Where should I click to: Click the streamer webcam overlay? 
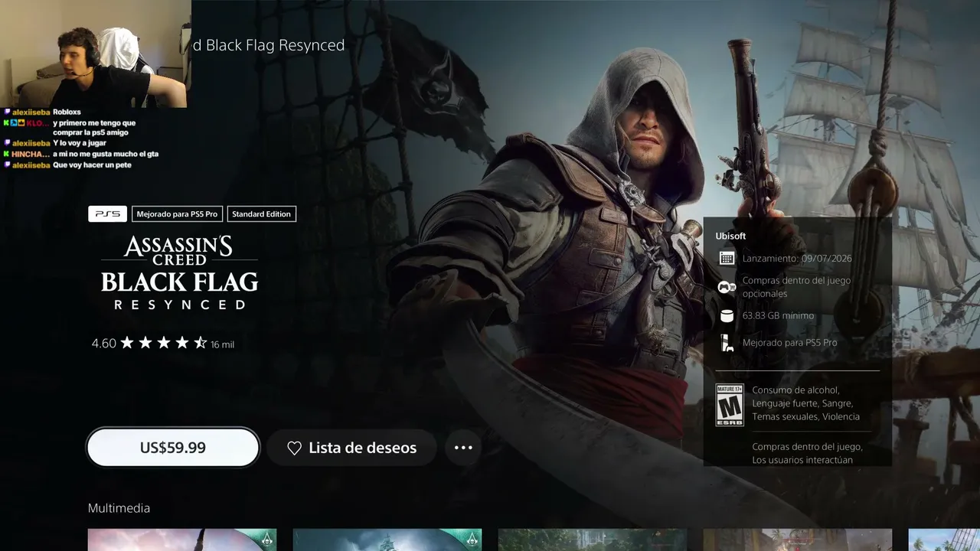click(95, 54)
